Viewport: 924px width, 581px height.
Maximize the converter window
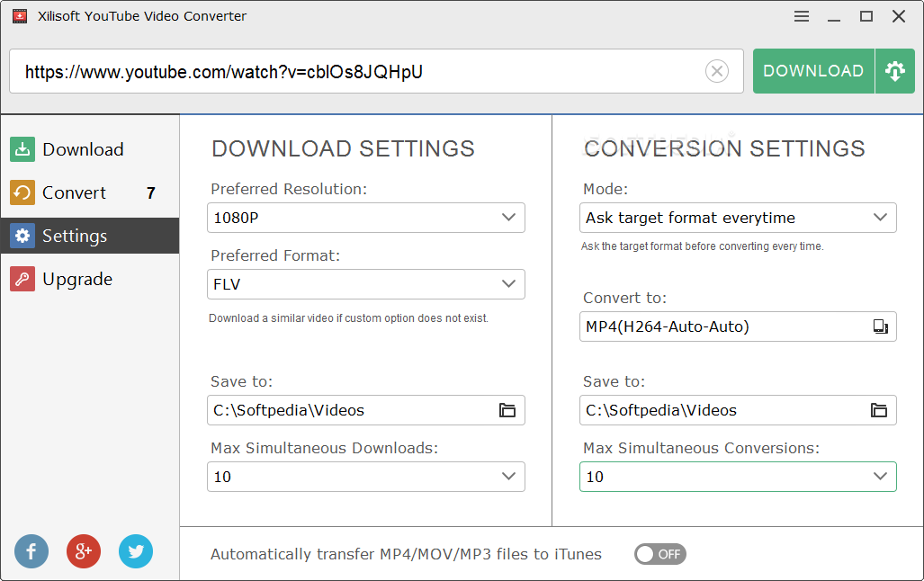pyautogui.click(x=866, y=16)
